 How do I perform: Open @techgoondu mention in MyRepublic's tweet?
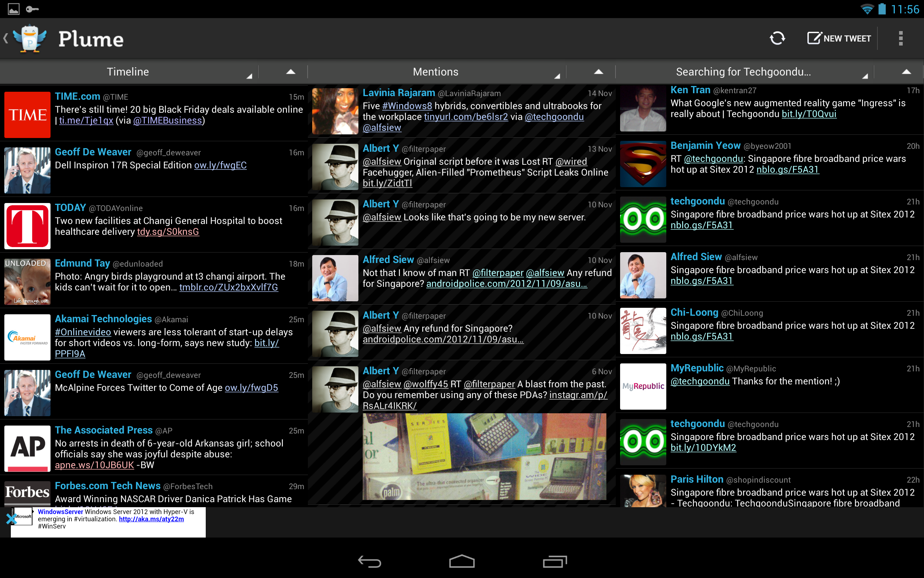click(x=700, y=381)
